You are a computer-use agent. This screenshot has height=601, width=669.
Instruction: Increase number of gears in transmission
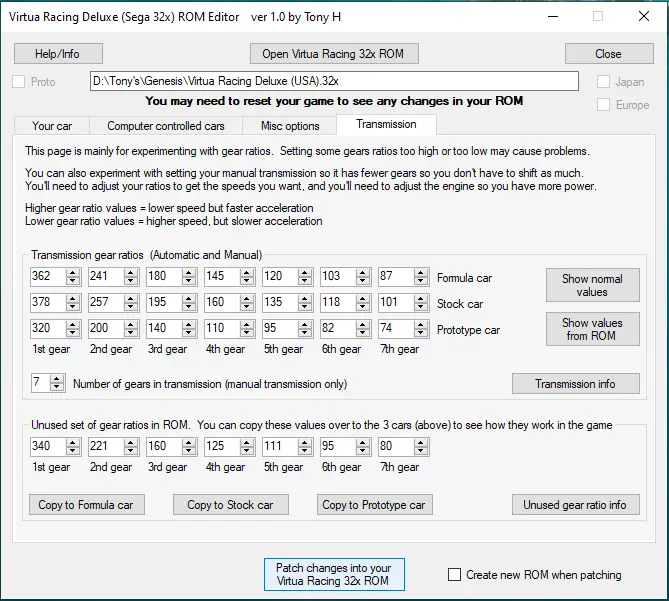pos(57,379)
